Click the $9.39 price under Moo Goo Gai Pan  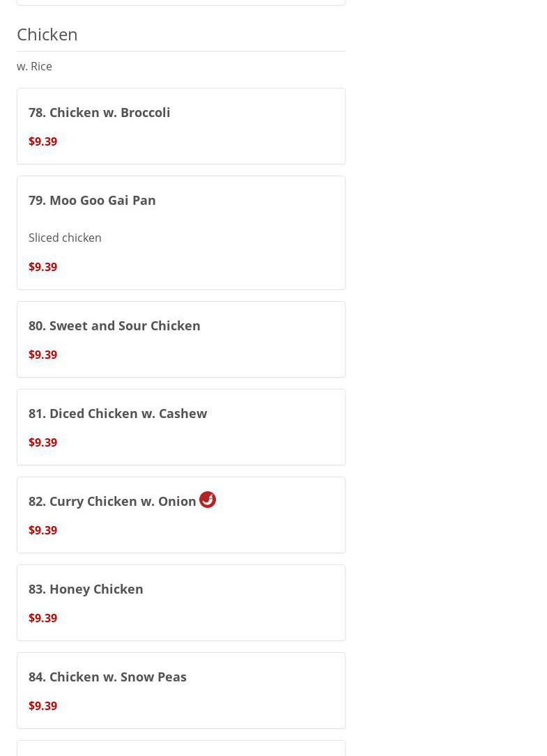[43, 267]
